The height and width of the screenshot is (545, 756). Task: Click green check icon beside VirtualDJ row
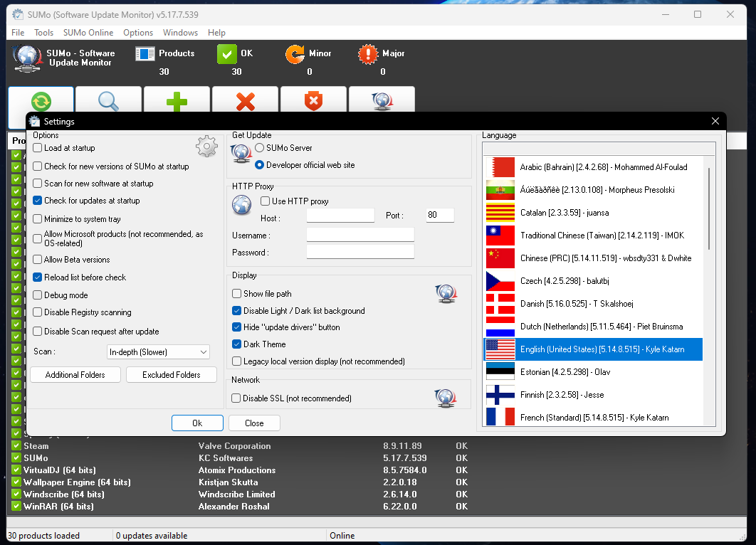[16, 470]
